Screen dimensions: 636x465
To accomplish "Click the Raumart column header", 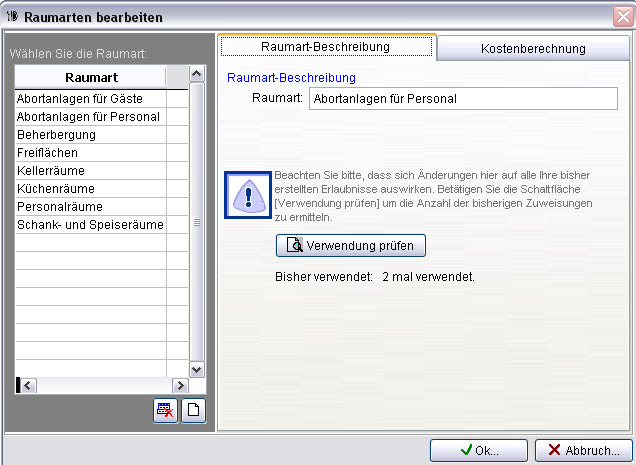I will 90,77.
